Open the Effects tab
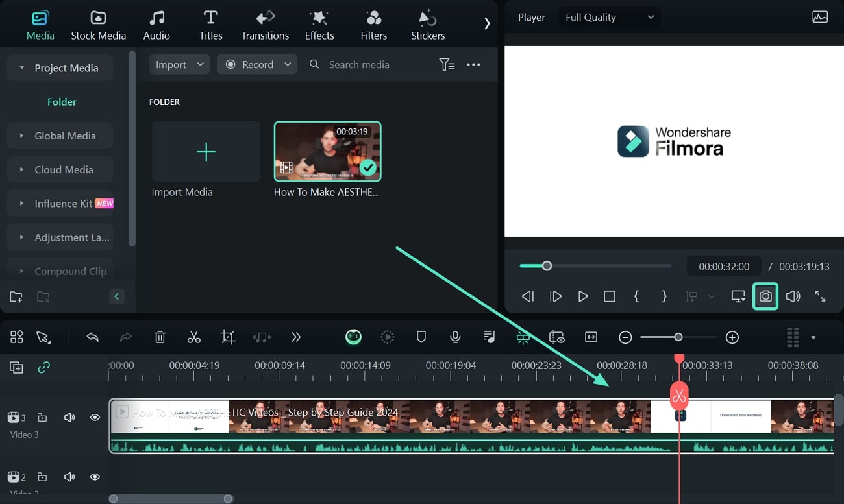Viewport: 844px width, 504px height. (x=319, y=26)
